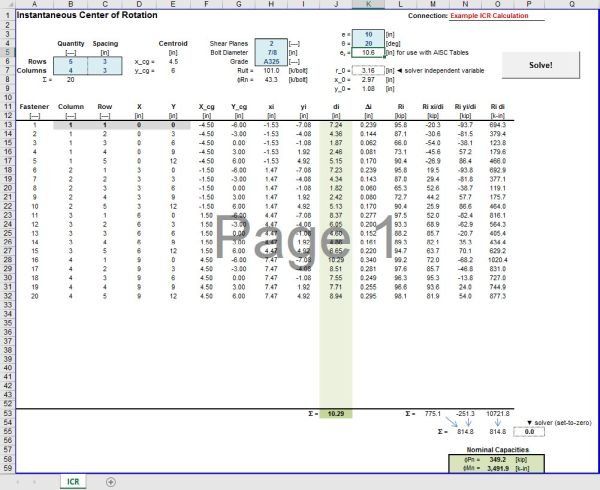
Task: Click the Rows quantity input cell
Action: (71, 61)
